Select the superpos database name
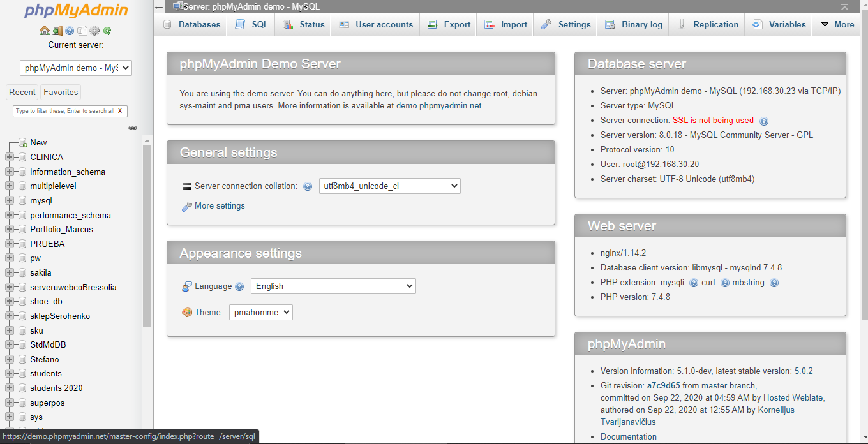The width and height of the screenshot is (868, 444). [47, 403]
